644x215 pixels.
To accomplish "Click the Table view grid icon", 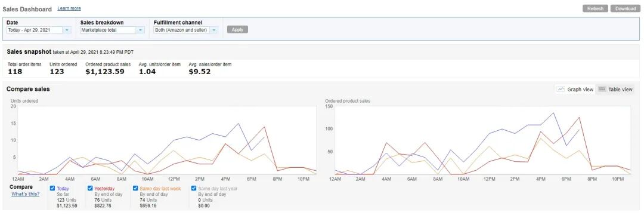I will coord(602,89).
